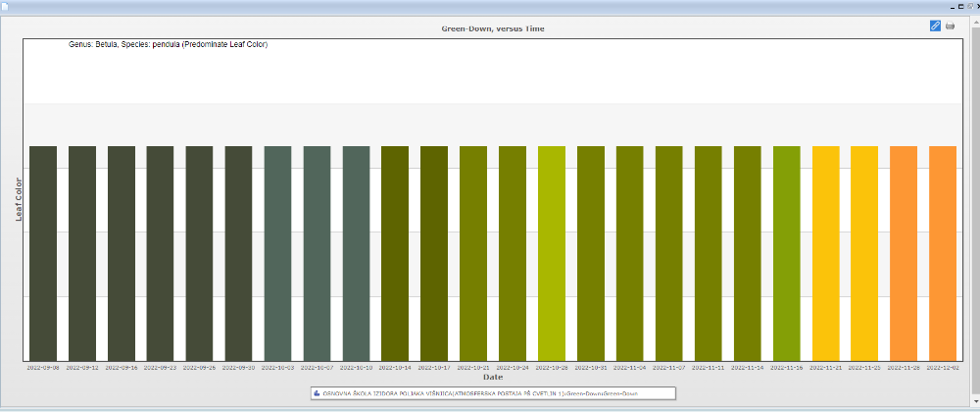
Task: Click the Date x-axis title
Action: pos(493,377)
